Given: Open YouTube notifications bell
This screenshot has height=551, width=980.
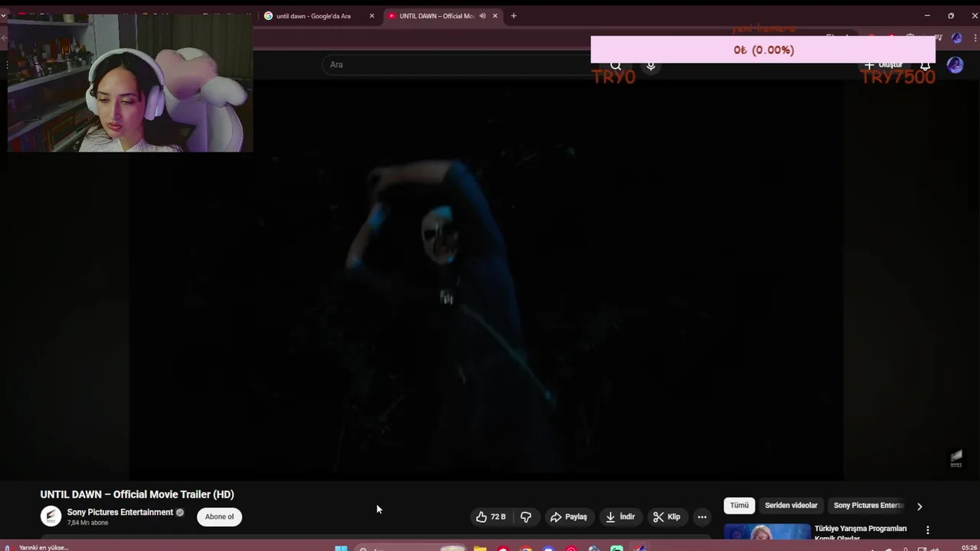Looking at the screenshot, I should pyautogui.click(x=925, y=65).
